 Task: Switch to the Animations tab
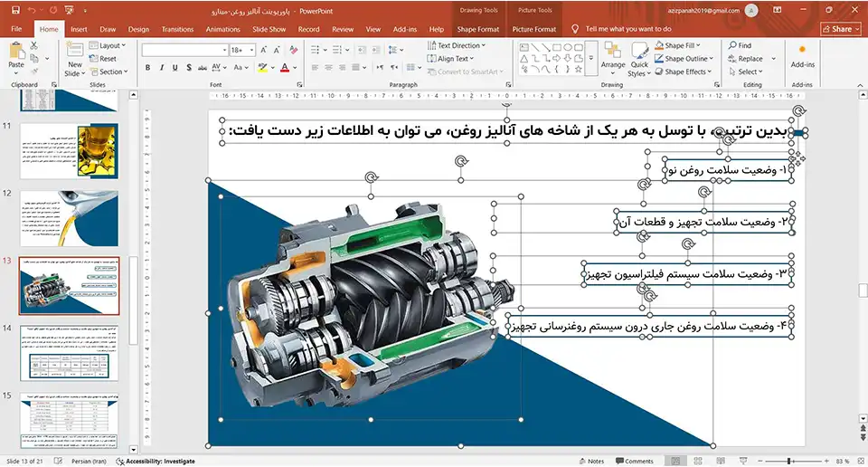click(x=223, y=29)
